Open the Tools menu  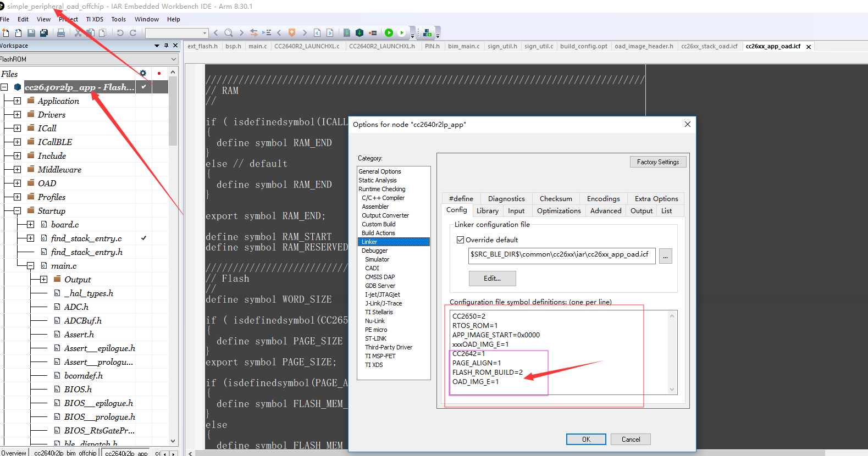(x=118, y=19)
